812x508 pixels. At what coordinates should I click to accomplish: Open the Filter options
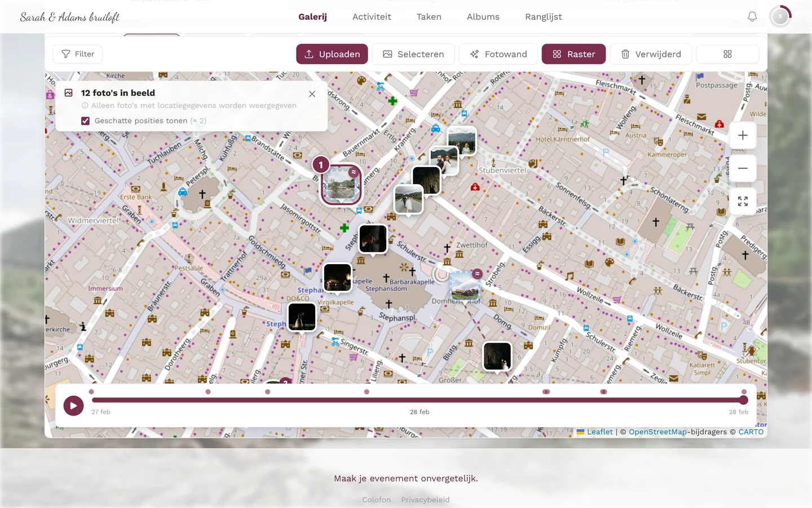click(x=78, y=54)
